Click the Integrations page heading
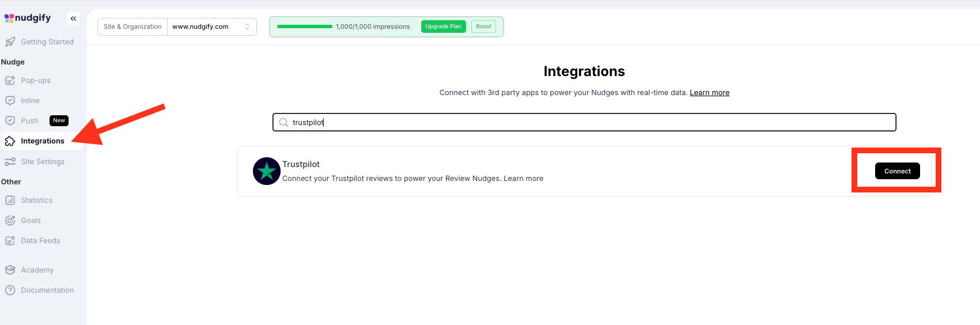Viewport: 980px width, 325px height. 584,71
